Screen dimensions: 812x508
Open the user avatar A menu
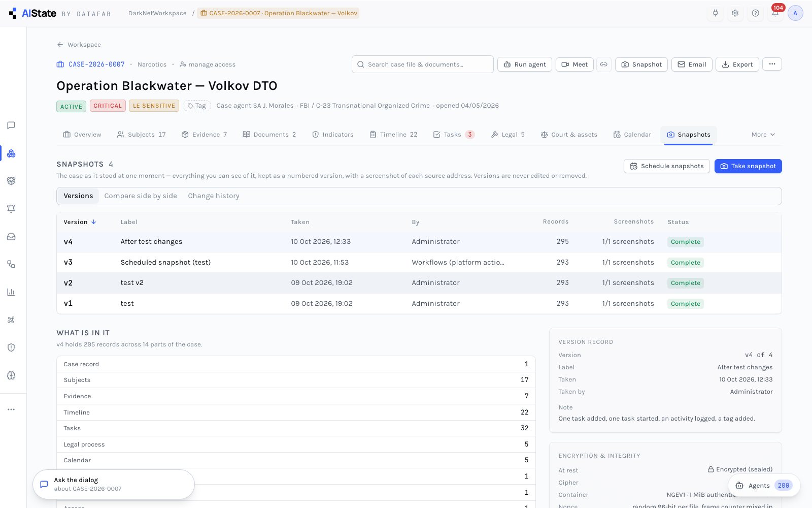[795, 13]
